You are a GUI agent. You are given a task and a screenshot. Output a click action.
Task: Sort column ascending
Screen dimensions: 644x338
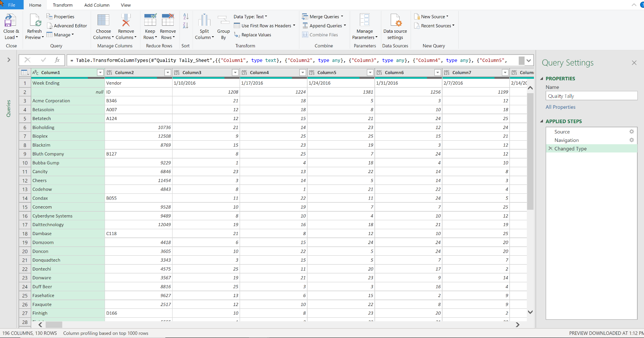pos(186,16)
